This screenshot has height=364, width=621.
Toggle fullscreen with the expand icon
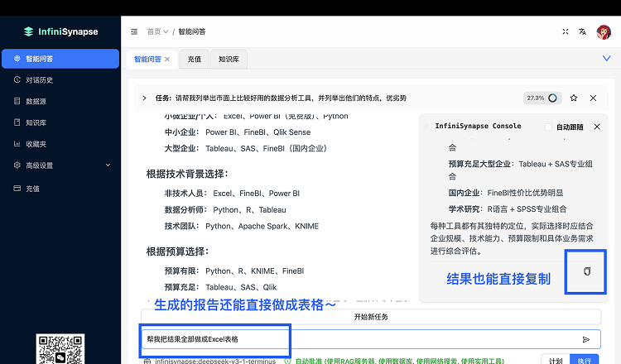coord(566,31)
